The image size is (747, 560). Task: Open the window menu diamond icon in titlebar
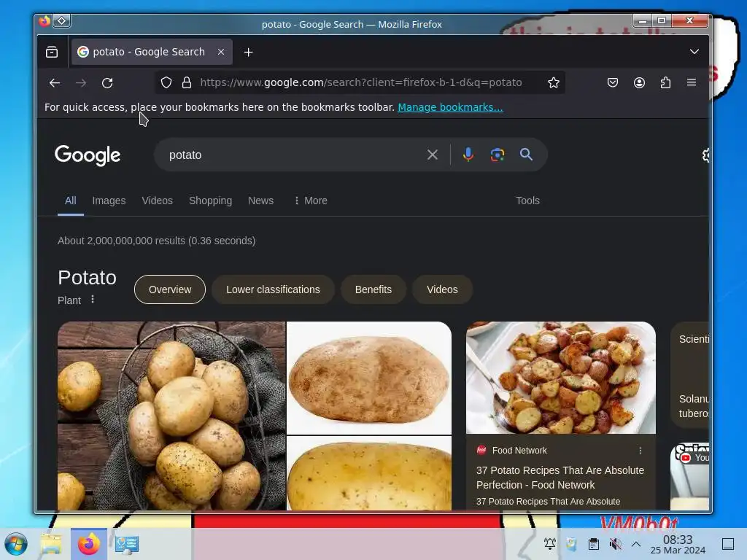click(62, 21)
